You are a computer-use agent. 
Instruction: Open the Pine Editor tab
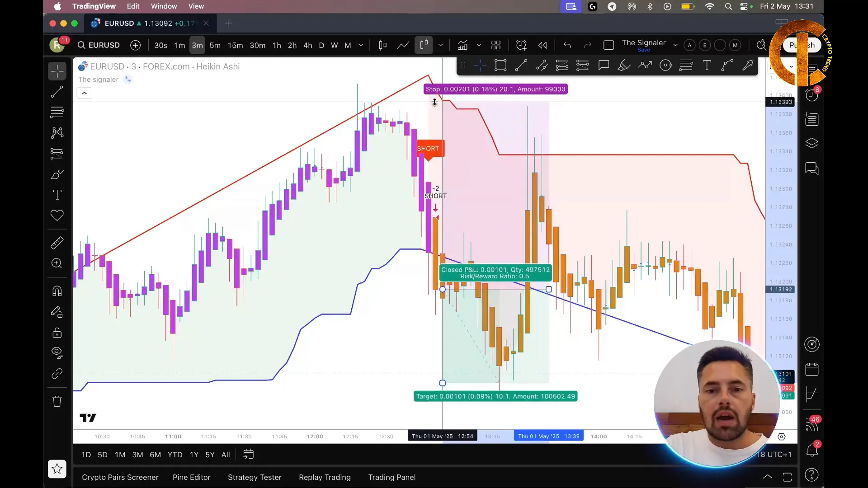(191, 477)
